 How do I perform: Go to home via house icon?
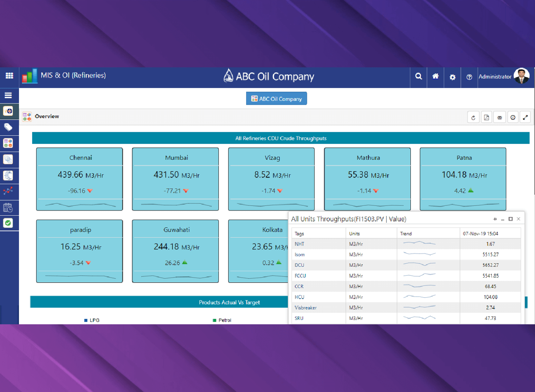point(435,76)
